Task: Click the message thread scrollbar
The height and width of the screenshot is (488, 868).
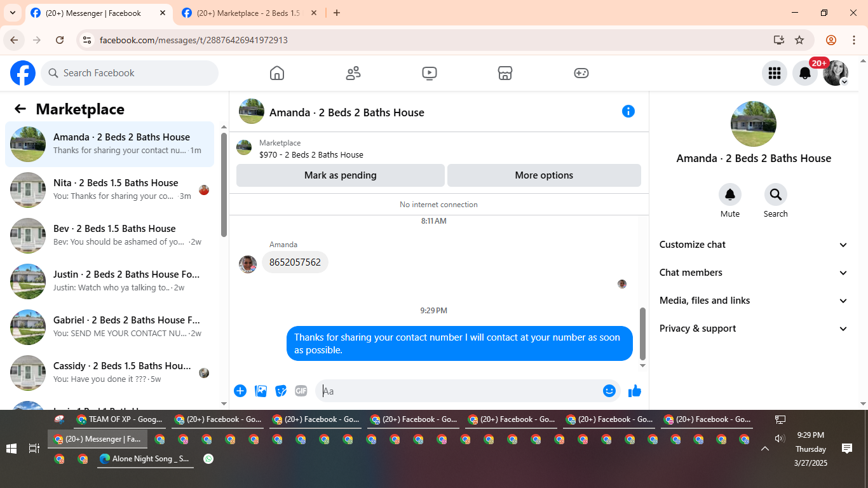Action: pos(642,334)
